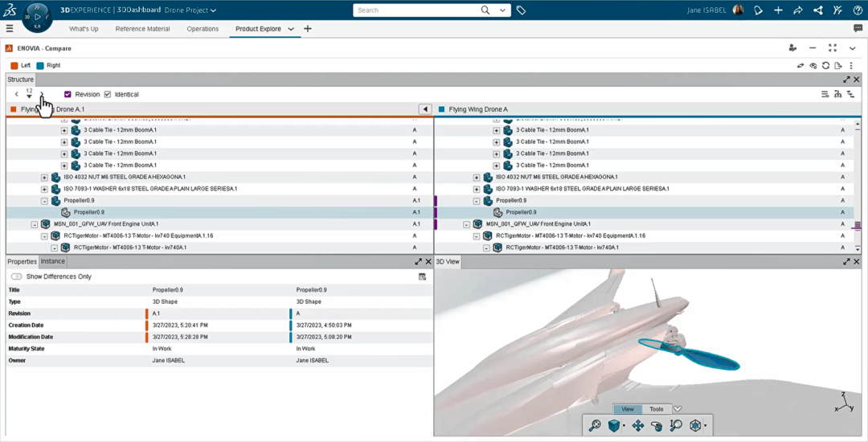The height and width of the screenshot is (442, 868).
Task: Click the orange Left legend swatch
Action: coord(14,65)
